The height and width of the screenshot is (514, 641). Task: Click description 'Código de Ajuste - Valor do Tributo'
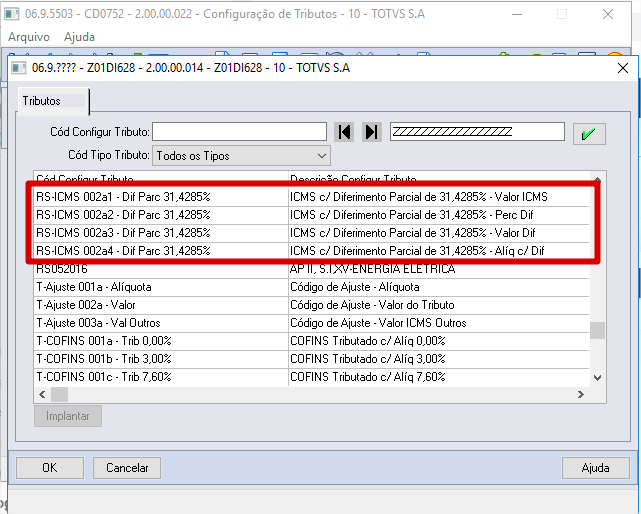pyautogui.click(x=372, y=305)
